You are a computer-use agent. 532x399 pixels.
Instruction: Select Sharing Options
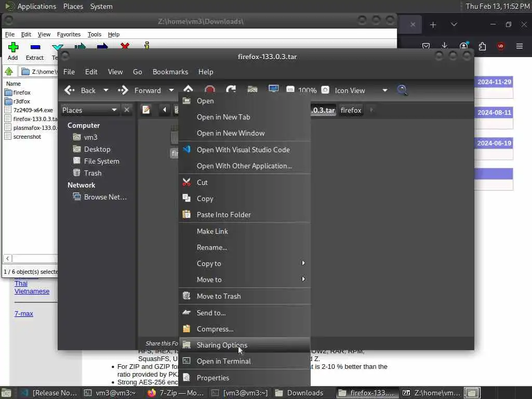tap(244, 345)
